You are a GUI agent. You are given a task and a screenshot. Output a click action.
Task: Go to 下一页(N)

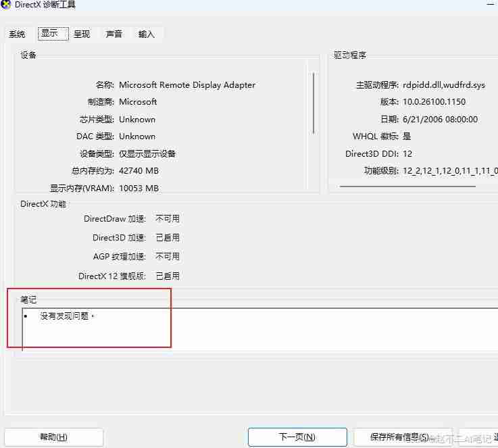click(297, 437)
